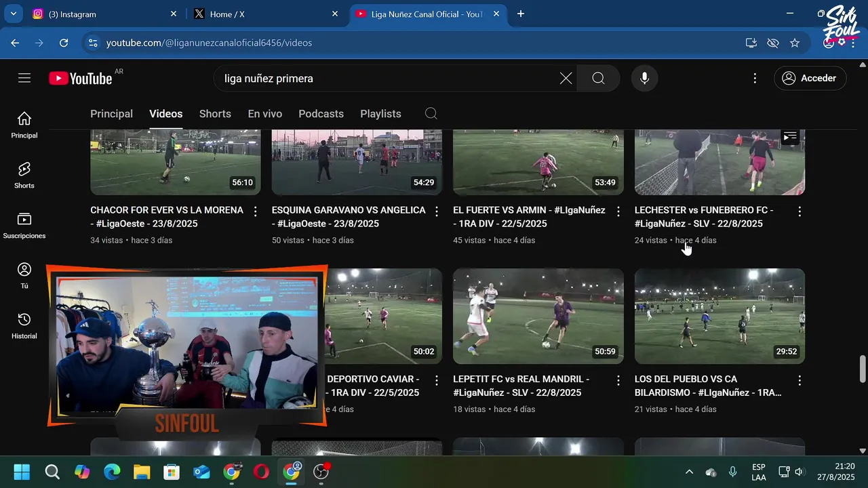Viewport: 868px width, 488px height.
Task: View site information icon in address bar
Action: 94,43
